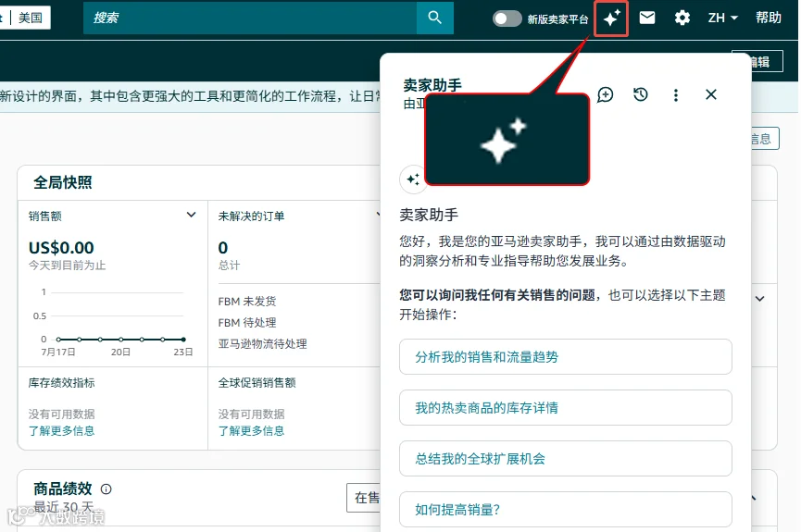Open the three-dot more options menu
801x532 pixels.
click(675, 95)
